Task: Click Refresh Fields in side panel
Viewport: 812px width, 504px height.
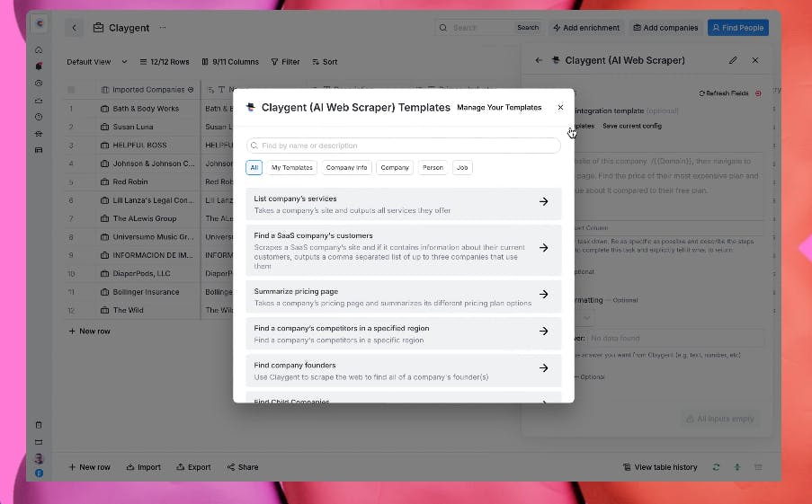Action: 724,93
